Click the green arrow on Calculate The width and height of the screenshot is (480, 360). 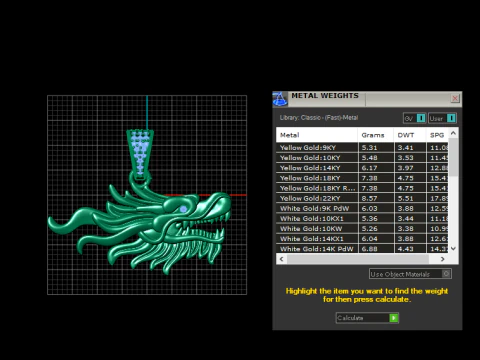click(394, 318)
